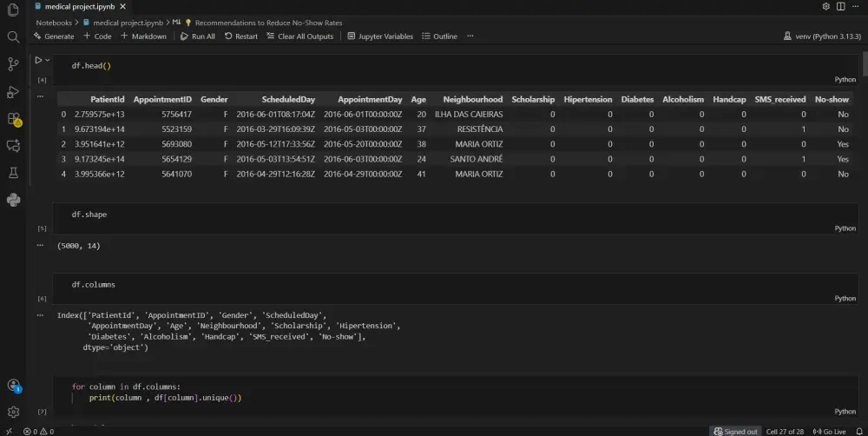Open Jupyter Variables panel
The width and height of the screenshot is (868, 436).
tap(380, 36)
